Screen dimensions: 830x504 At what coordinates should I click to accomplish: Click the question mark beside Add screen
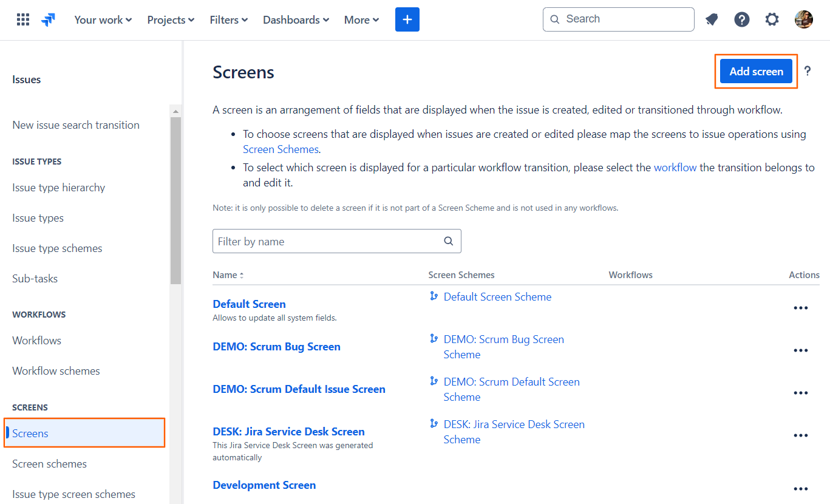808,71
